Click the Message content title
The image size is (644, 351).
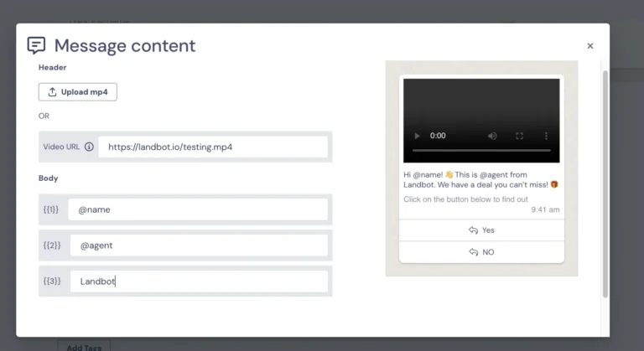[x=125, y=45]
